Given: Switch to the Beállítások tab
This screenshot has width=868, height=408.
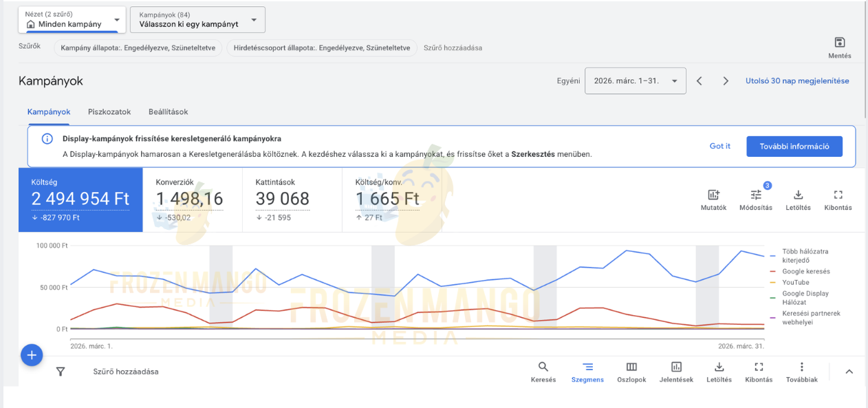Looking at the screenshot, I should 168,111.
